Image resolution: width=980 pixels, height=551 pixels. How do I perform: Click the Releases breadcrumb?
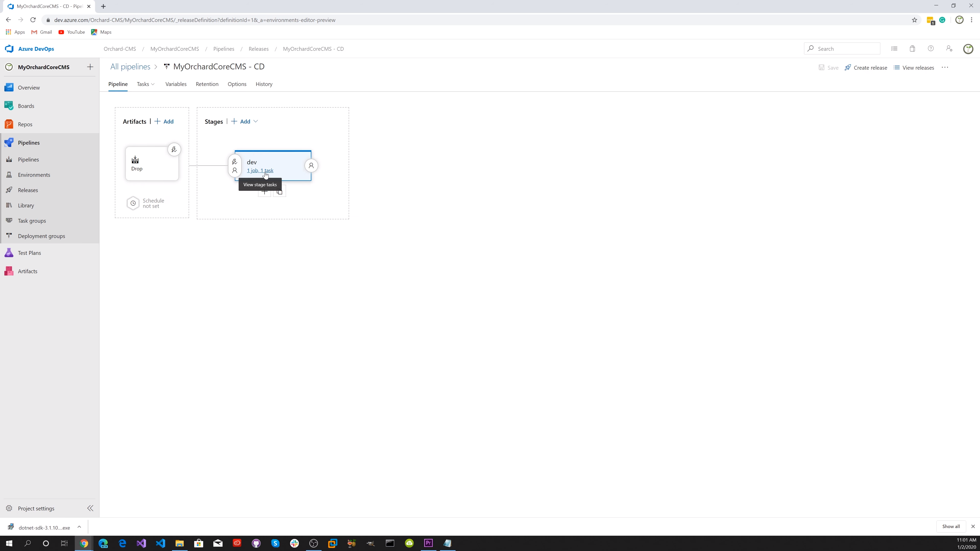point(259,49)
